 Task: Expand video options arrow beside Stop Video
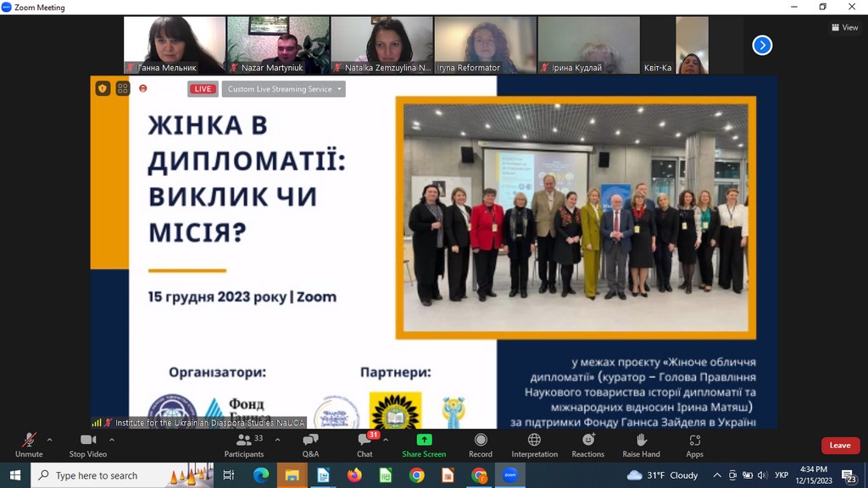click(x=112, y=440)
